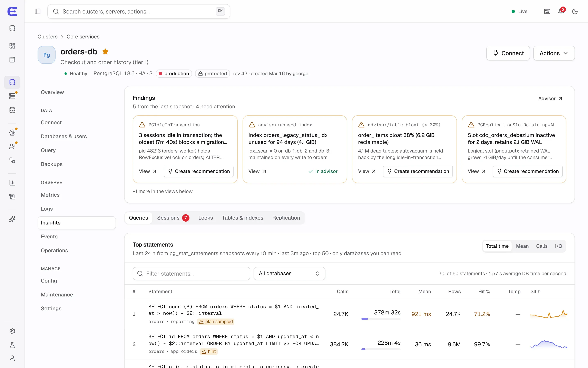
Task: Go to Clusters breadcrumb
Action: [x=47, y=37]
